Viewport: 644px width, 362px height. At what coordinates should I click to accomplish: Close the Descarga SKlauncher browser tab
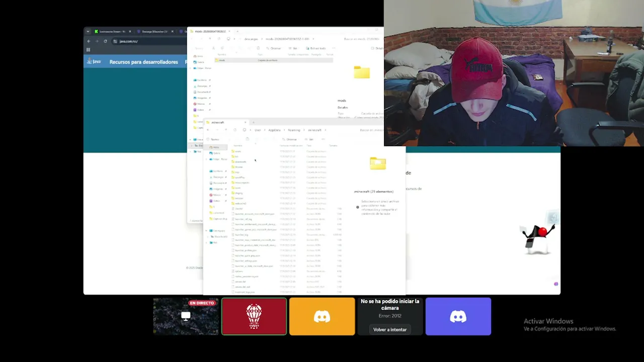click(172, 32)
